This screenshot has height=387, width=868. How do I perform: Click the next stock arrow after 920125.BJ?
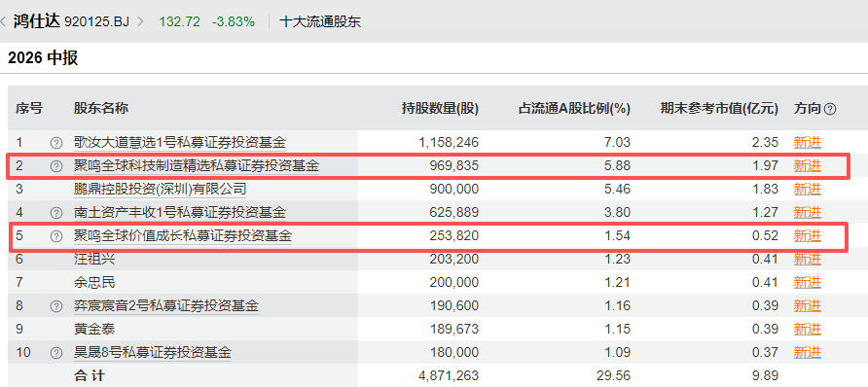tap(140, 22)
